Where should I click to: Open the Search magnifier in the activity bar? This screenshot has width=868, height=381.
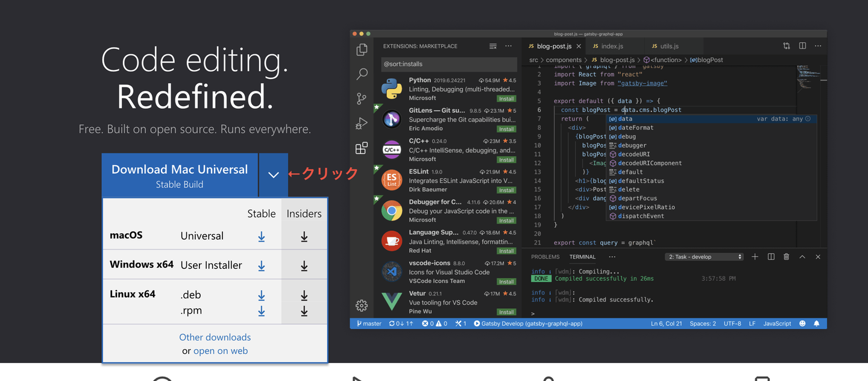pyautogui.click(x=362, y=74)
